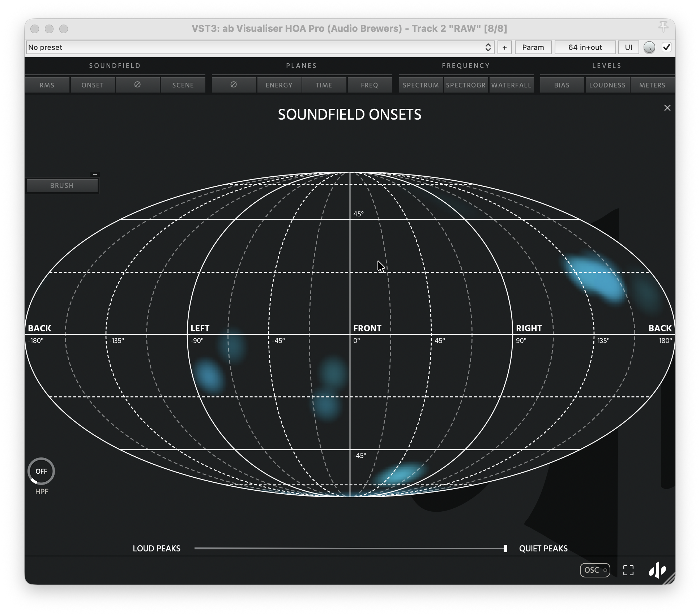
Task: Open the ENERGY planes view
Action: coord(279,85)
